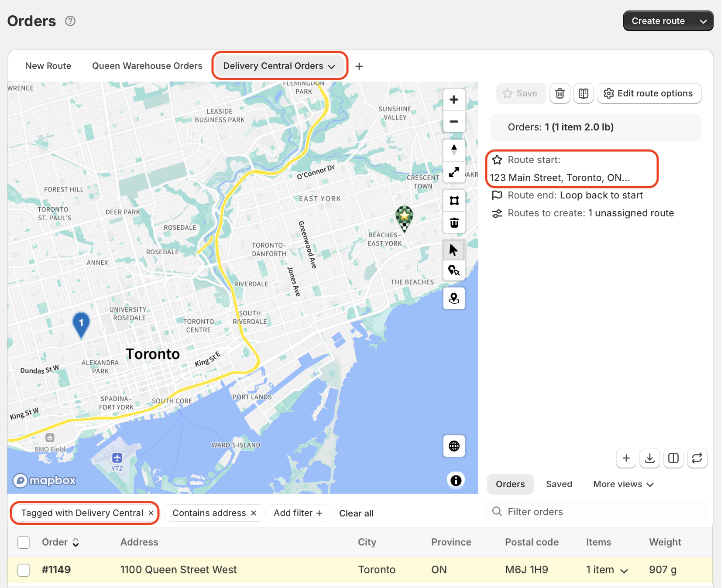The image size is (721, 588).
Task: Open the Saved tab
Action: (x=559, y=484)
